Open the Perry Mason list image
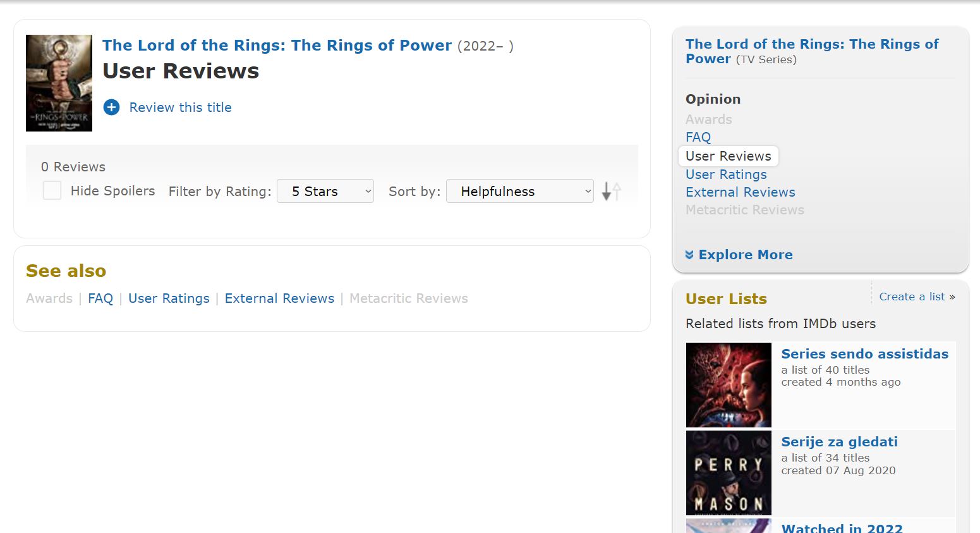 click(729, 473)
